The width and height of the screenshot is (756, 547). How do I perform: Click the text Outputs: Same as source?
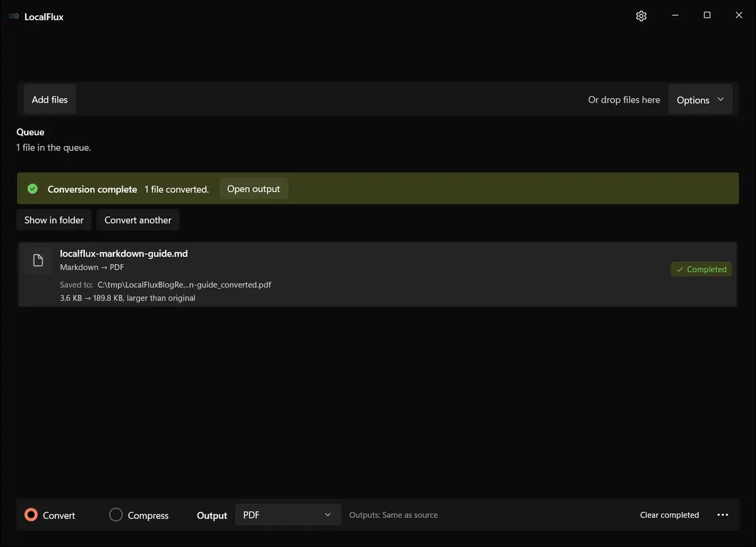tap(394, 515)
